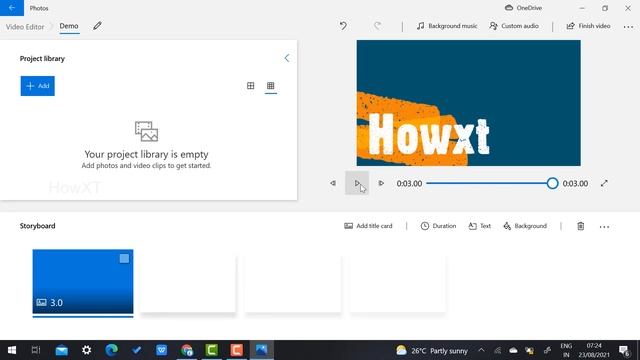This screenshot has width=640, height=360.
Task: Open the top-right See more menu
Action: (628, 27)
